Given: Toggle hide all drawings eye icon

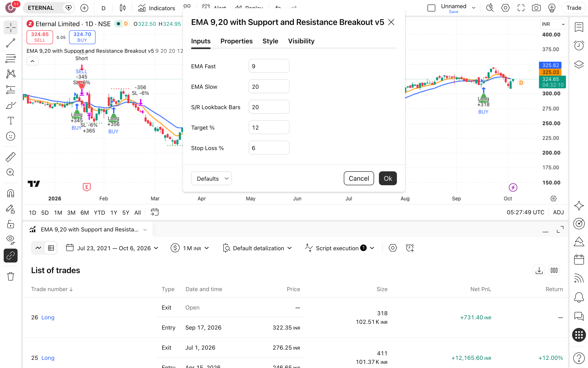Looking at the screenshot, I should click(x=11, y=240).
